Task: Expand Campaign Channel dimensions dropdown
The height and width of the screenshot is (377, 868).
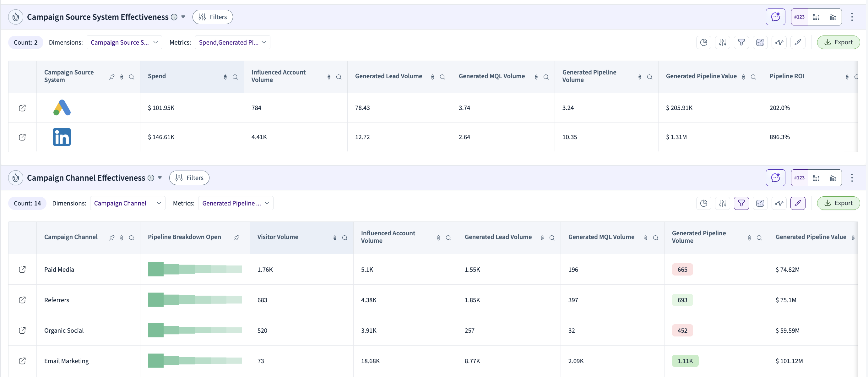Action: click(x=127, y=203)
